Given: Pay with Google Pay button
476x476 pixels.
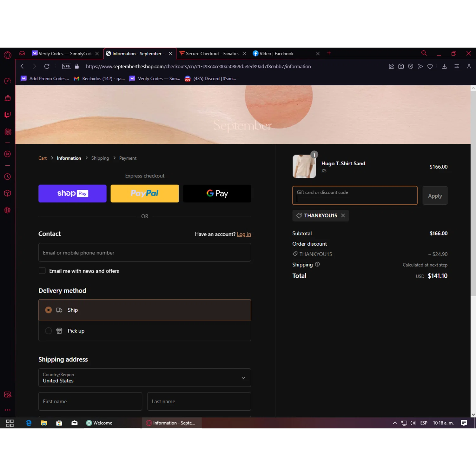Looking at the screenshot, I should coord(217,194).
